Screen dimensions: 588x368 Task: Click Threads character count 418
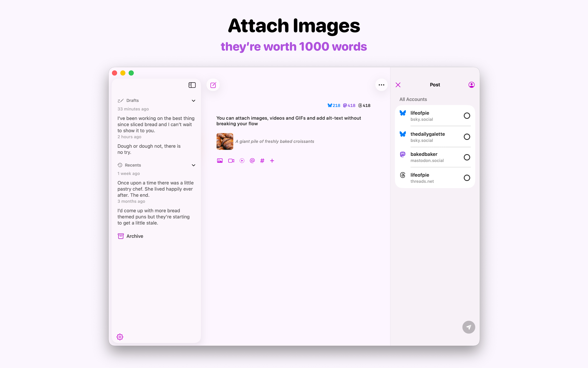[364, 105]
